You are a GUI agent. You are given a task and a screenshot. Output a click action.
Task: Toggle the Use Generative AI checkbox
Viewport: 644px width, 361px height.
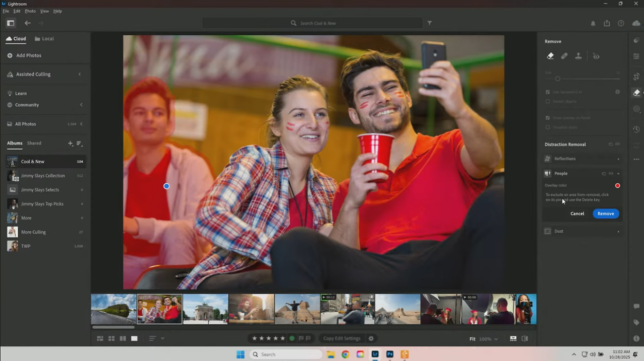pos(548,92)
